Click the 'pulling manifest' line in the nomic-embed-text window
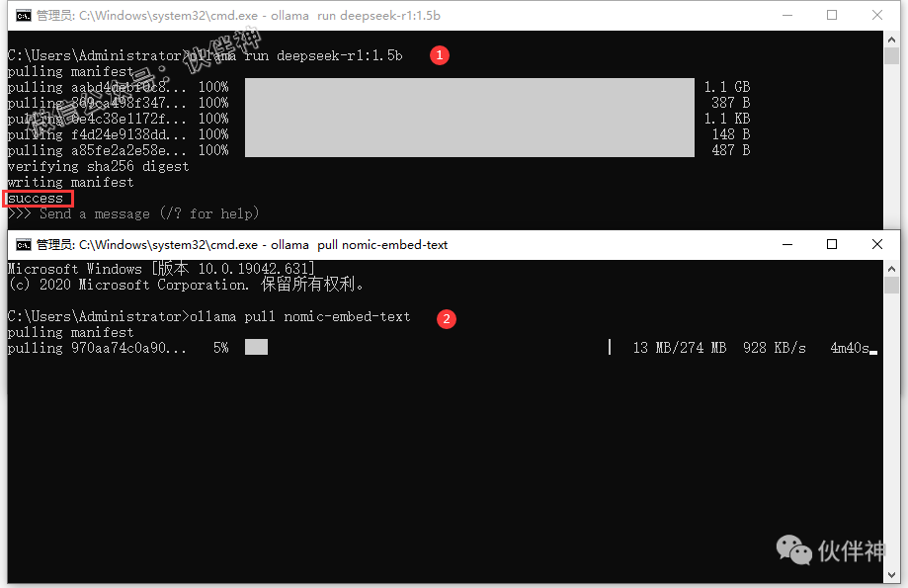 pyautogui.click(x=71, y=332)
